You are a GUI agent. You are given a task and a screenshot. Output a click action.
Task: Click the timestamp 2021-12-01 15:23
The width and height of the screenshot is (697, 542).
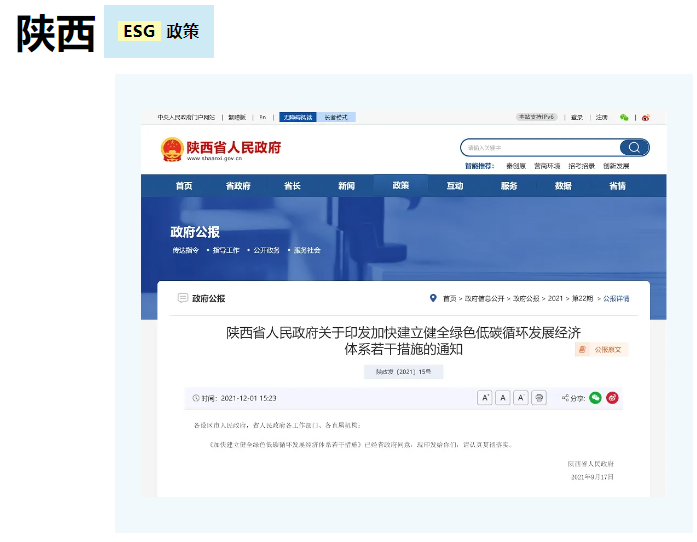(248, 398)
